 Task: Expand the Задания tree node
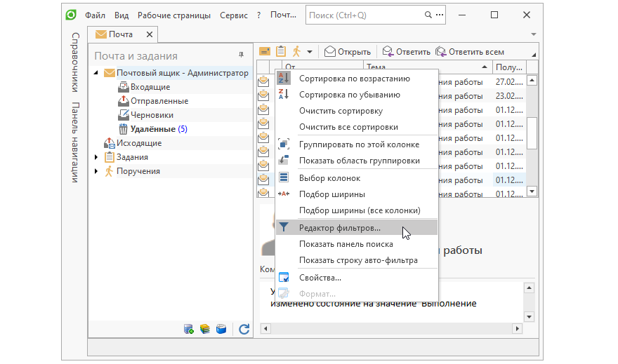pos(96,157)
